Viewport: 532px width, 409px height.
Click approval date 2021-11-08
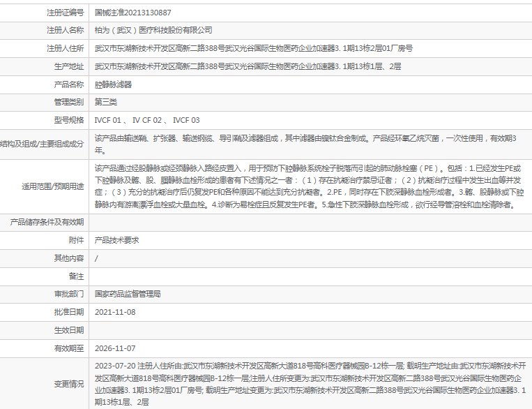[x=115, y=312]
